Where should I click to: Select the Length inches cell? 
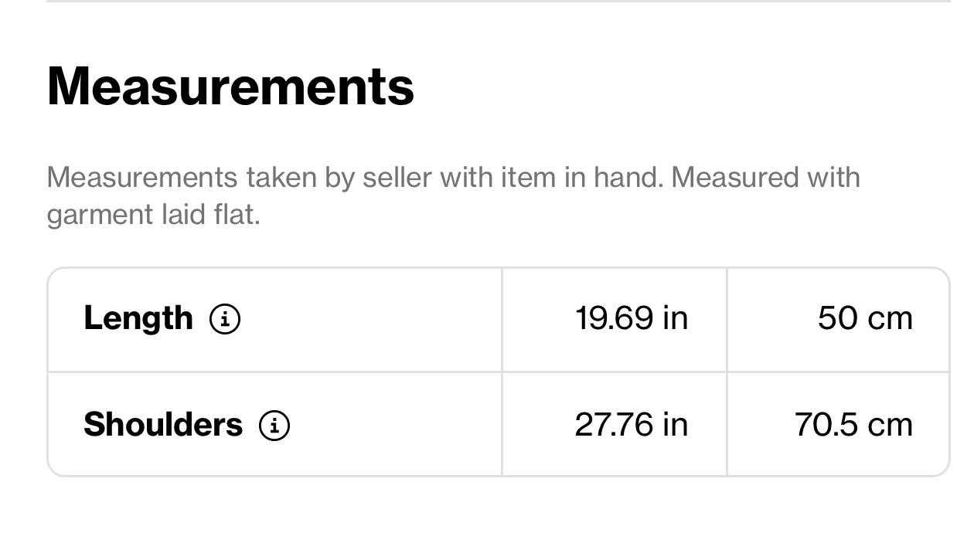tap(615, 319)
